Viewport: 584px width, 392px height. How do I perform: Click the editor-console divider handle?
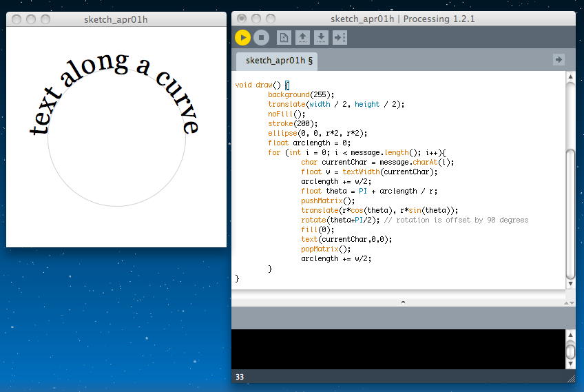point(403,302)
